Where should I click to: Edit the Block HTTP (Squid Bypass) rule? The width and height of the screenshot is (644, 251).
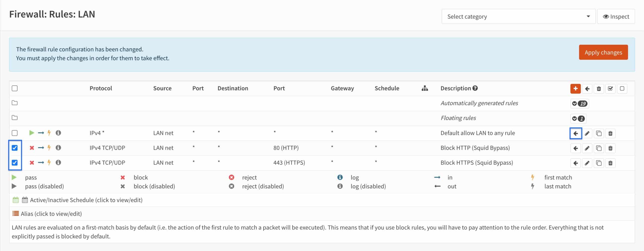point(587,148)
